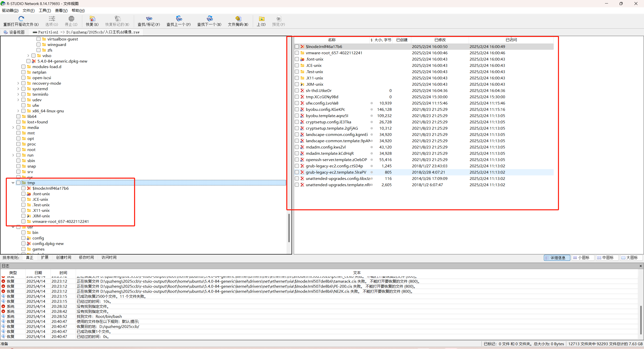Mark the byobu.config.KGeKPc file checkbox
The width and height of the screenshot is (644, 349).
pyautogui.click(x=297, y=109)
